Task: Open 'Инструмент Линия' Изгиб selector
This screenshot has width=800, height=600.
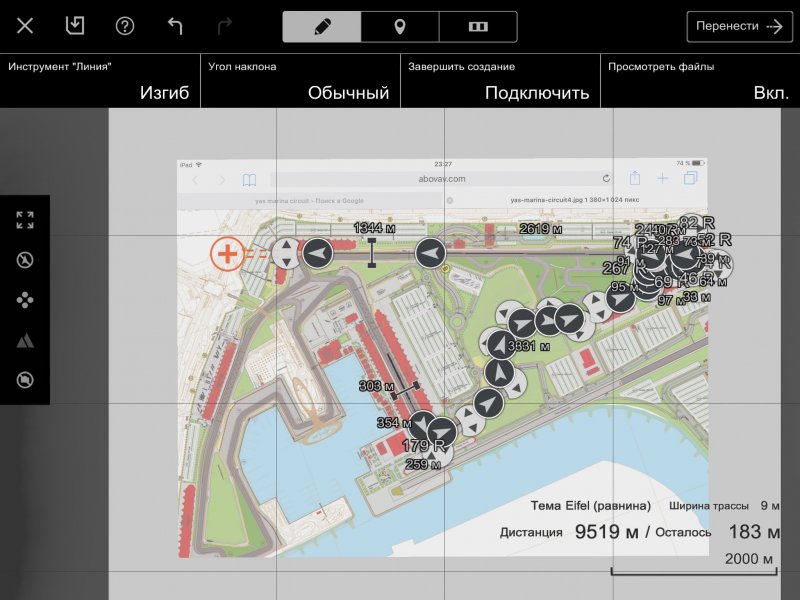Action: pos(100,81)
